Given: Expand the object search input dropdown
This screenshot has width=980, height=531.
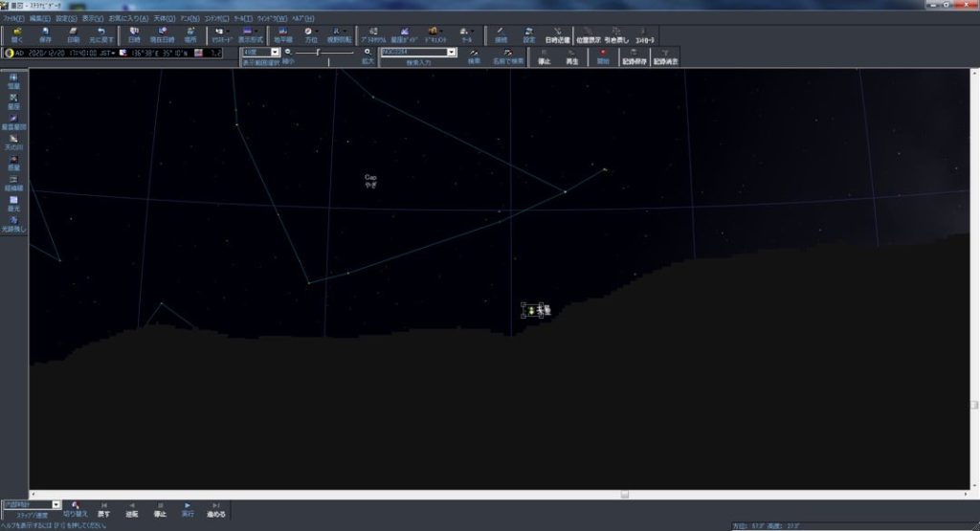Looking at the screenshot, I should pyautogui.click(x=452, y=53).
